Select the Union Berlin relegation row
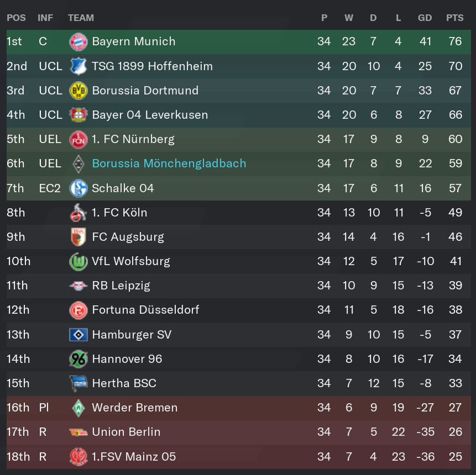Viewport: 476px width, 475px height. (239, 432)
